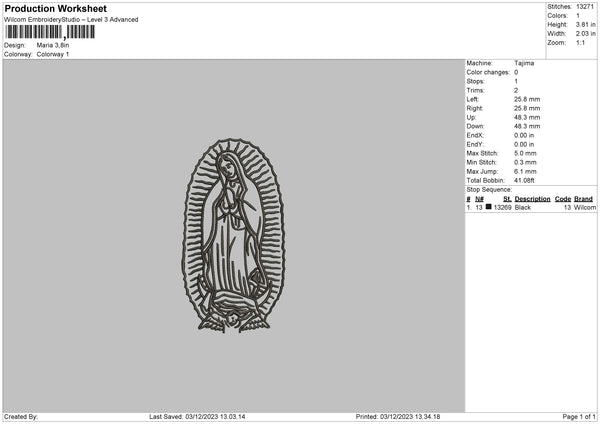Viewport: 600px width, 424px height.
Task: Click the Wilcom brand cell
Action: [x=585, y=207]
